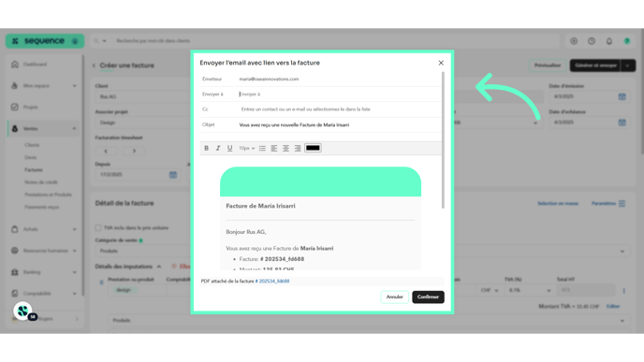This screenshot has height=362, width=644.
Task: Open the line item three-dot menu
Action: 623,291
